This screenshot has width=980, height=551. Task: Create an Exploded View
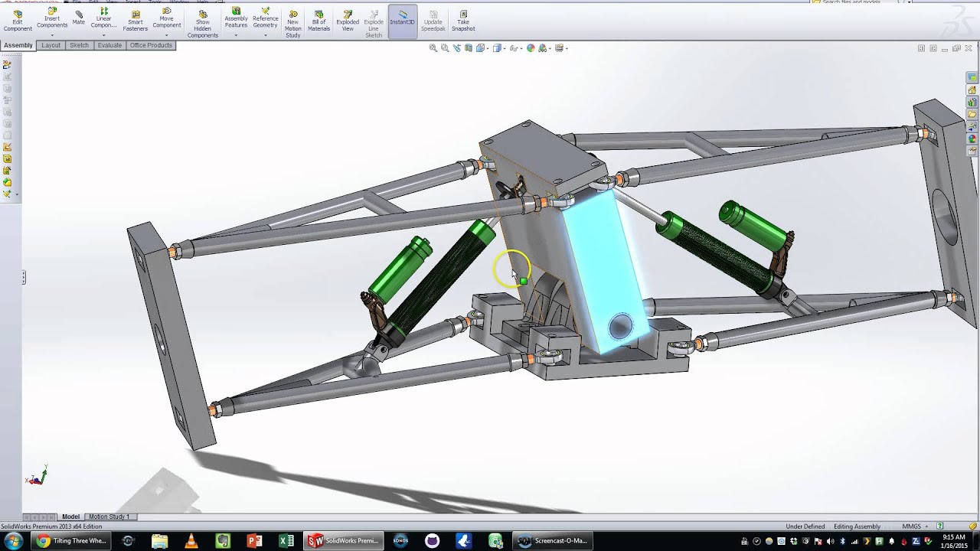(348, 21)
